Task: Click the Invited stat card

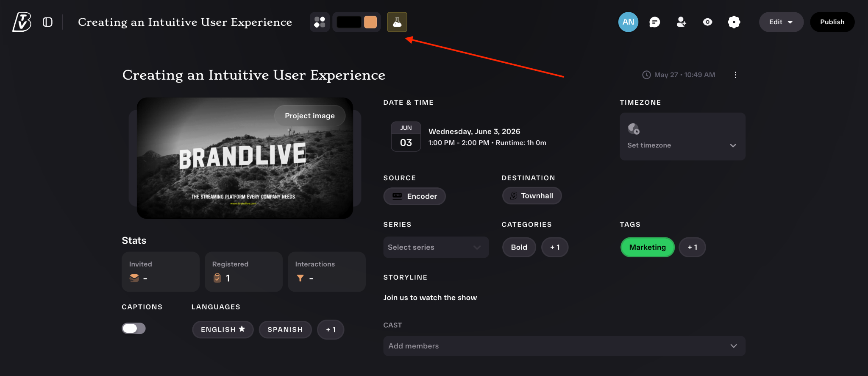Action: click(x=161, y=272)
